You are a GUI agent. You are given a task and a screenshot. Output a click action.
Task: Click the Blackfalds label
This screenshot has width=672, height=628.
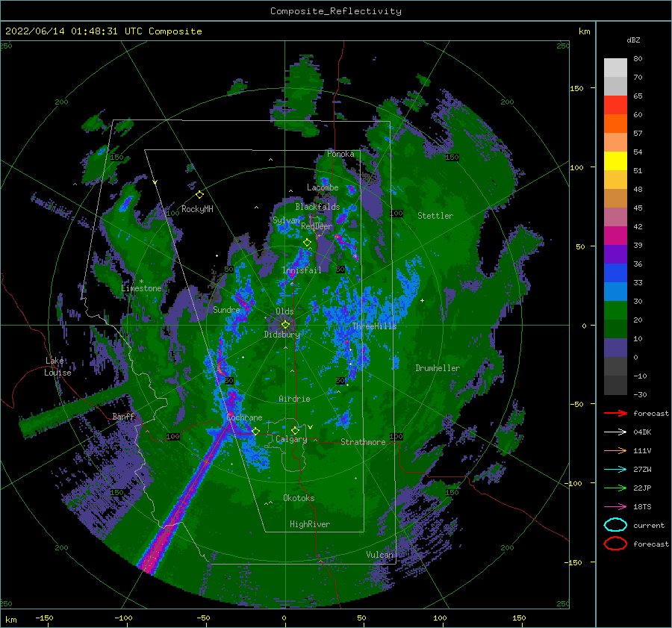(x=317, y=207)
